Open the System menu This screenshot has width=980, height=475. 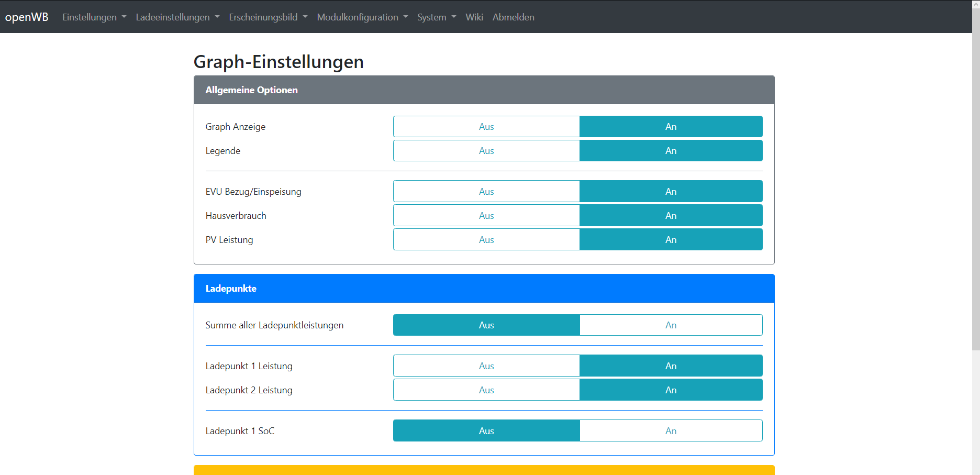pos(437,17)
